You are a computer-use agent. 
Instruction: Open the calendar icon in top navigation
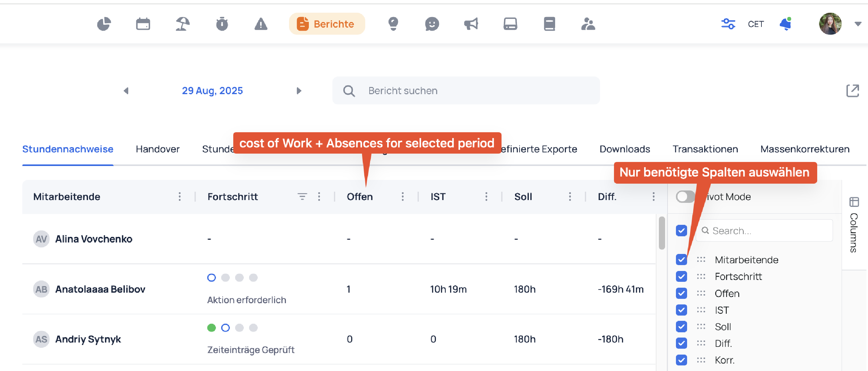(143, 24)
